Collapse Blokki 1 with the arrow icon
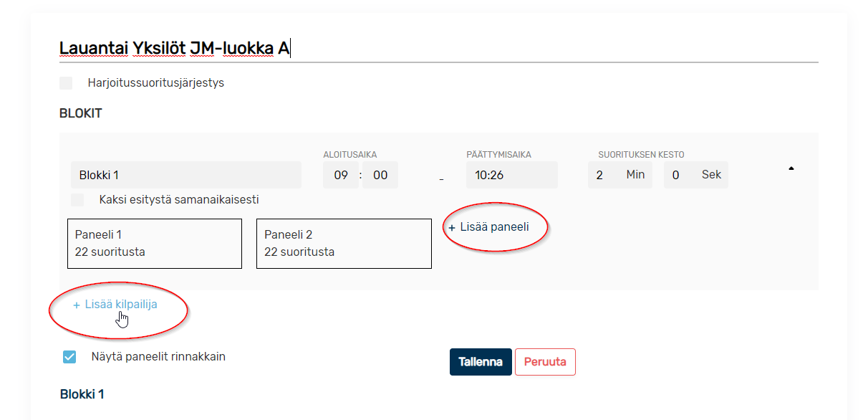The height and width of the screenshot is (420, 868). point(791,168)
